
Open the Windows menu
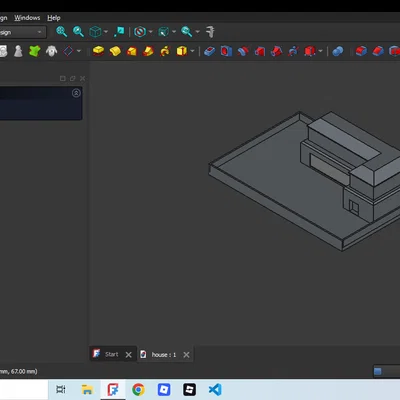click(27, 18)
